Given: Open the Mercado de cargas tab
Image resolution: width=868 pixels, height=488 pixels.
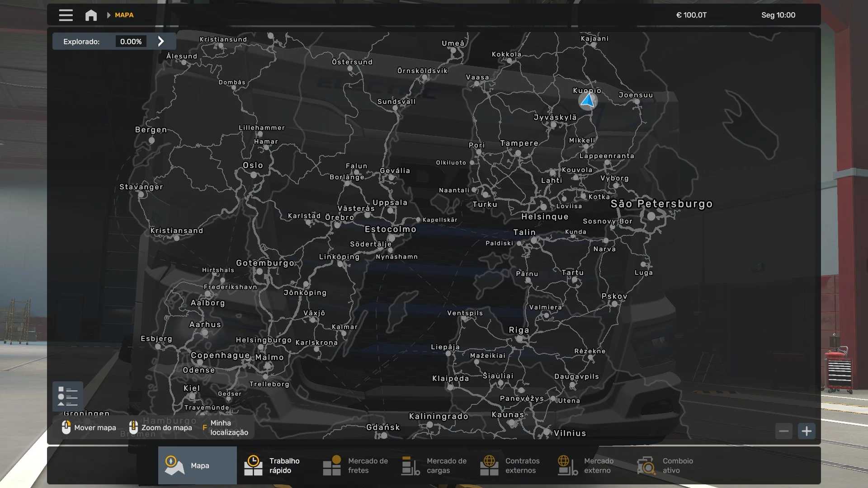Looking at the screenshot, I should [434, 465].
